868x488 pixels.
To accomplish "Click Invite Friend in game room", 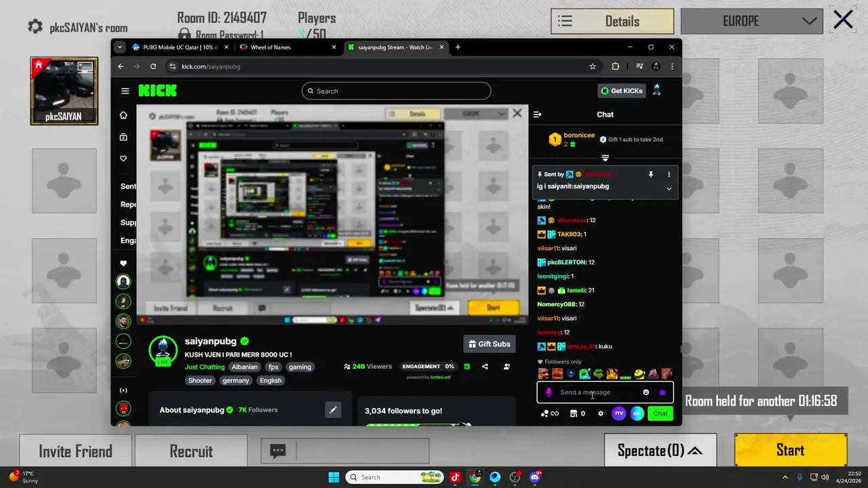I will pos(75,451).
